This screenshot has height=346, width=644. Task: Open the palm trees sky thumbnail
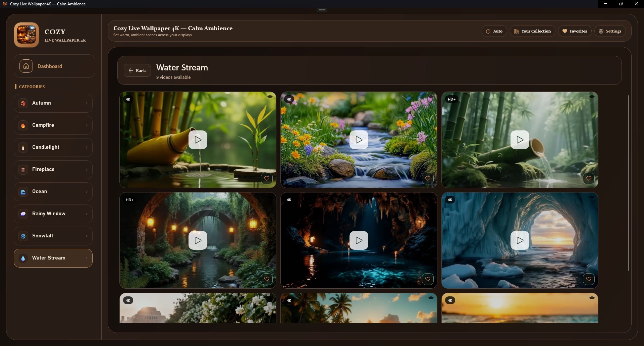(359, 308)
